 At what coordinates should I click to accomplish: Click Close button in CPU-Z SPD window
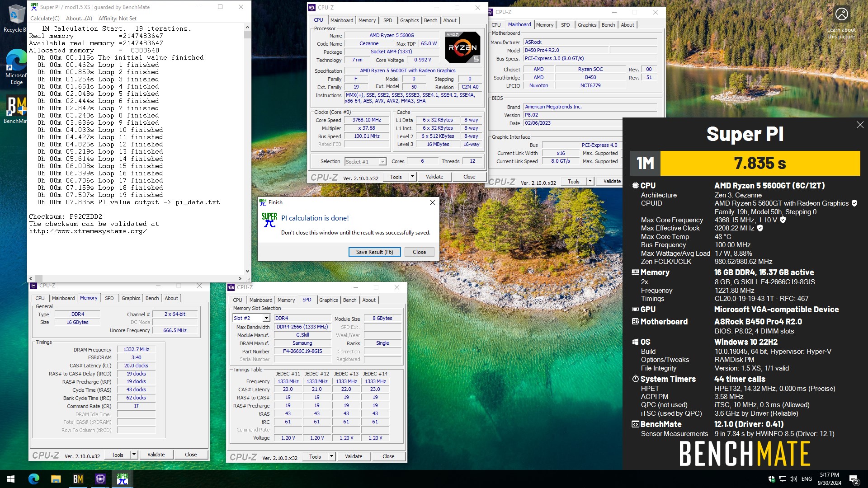[388, 456]
